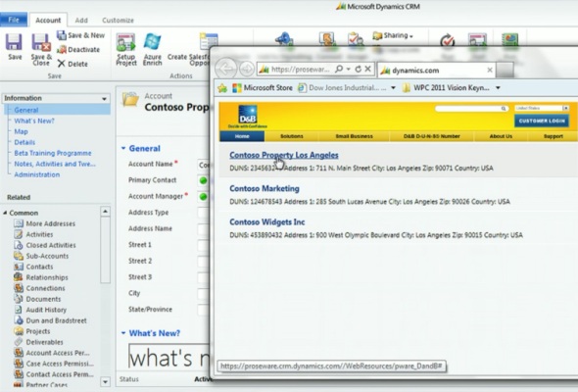
Task: Deactivate the account via ribbon
Action: click(x=78, y=49)
